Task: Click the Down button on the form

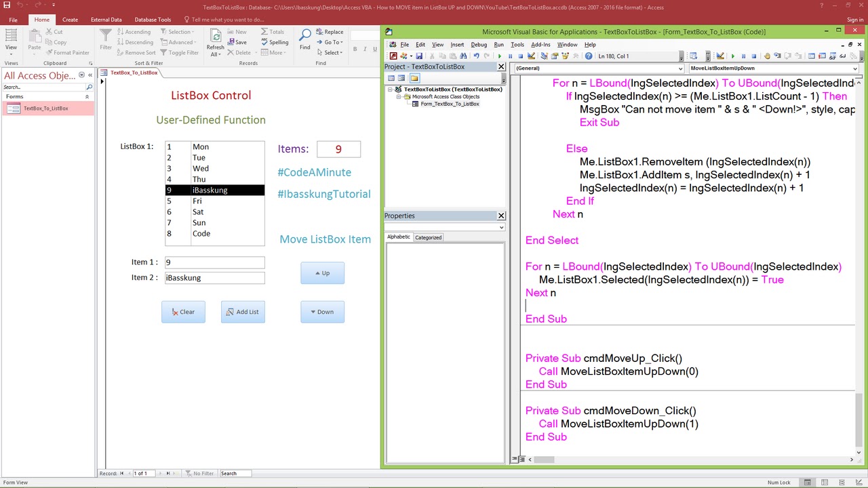Action: (x=323, y=312)
